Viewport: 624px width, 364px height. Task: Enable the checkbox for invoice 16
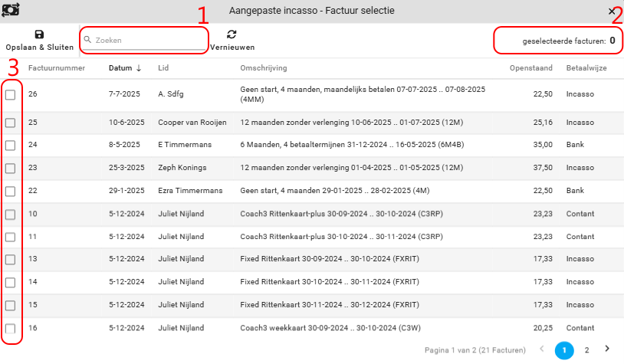tap(11, 329)
